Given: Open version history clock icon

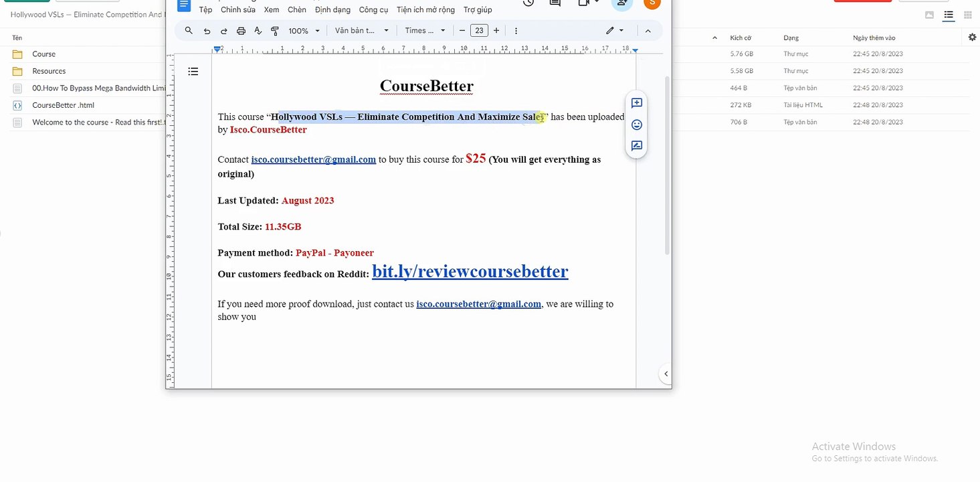Looking at the screenshot, I should point(528,3).
